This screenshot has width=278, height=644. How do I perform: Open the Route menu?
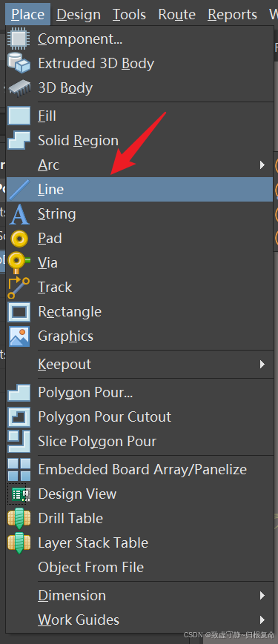point(176,14)
